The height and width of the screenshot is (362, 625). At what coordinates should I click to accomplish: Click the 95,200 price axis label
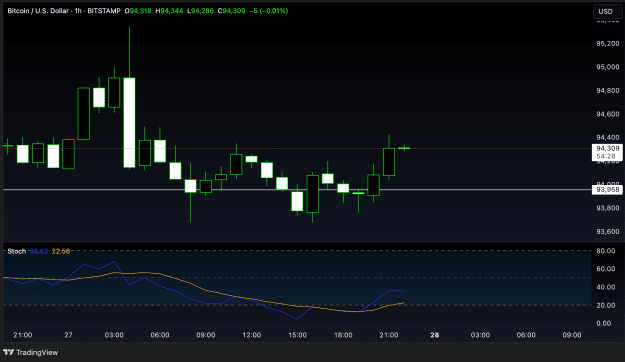[607, 43]
